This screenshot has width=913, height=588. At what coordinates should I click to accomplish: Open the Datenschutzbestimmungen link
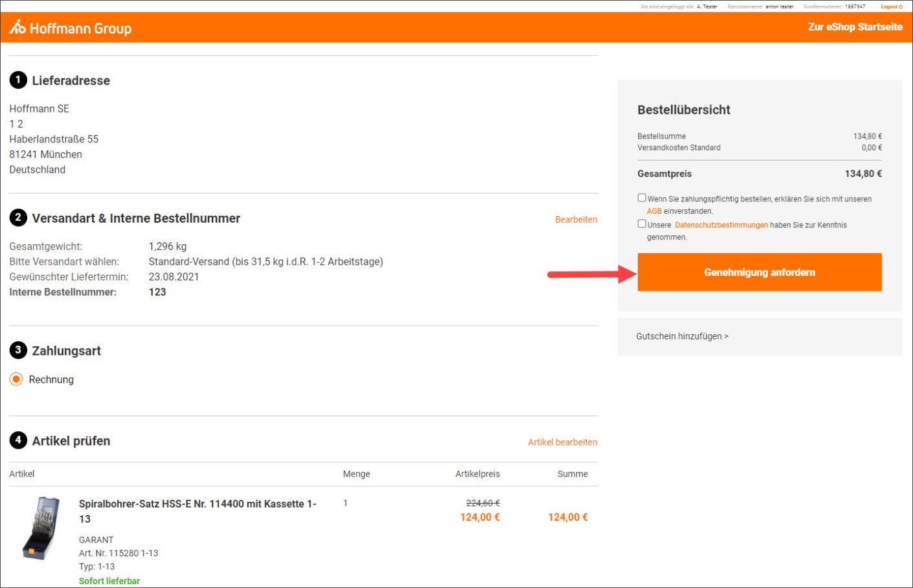(x=721, y=225)
